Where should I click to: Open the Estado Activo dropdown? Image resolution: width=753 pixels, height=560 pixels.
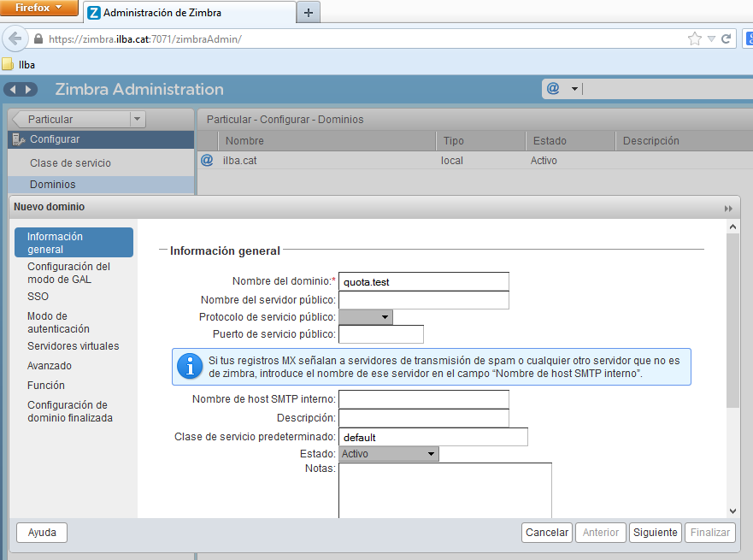pyautogui.click(x=389, y=454)
